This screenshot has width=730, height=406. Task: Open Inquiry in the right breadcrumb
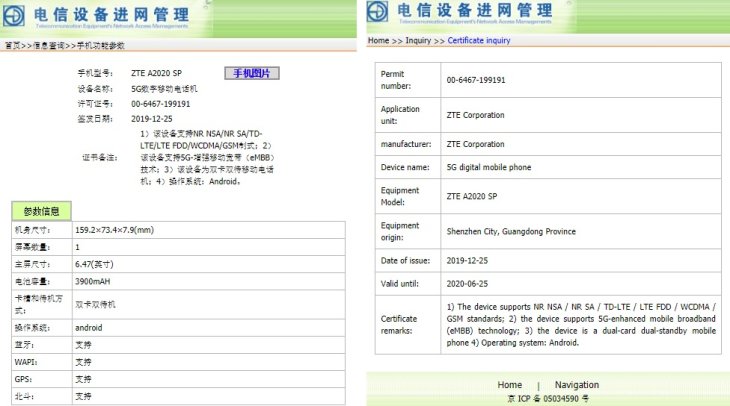point(418,41)
